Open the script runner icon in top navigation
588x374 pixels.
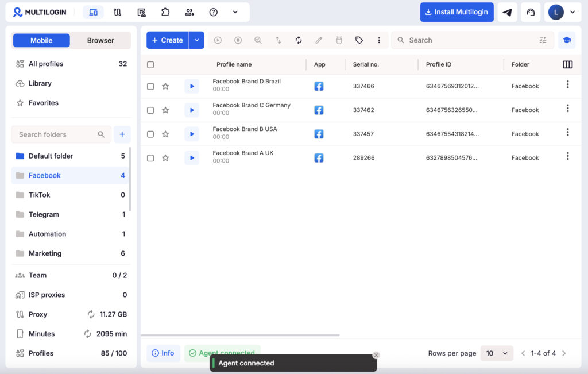click(141, 13)
